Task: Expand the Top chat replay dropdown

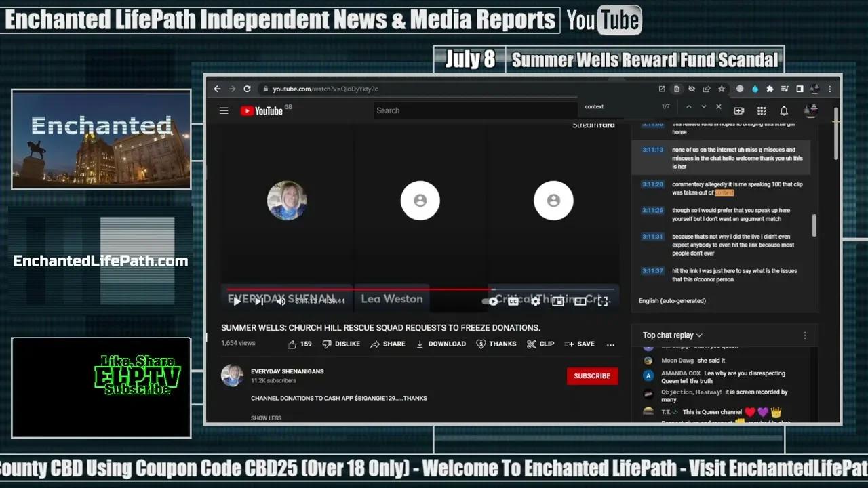Action: click(672, 335)
